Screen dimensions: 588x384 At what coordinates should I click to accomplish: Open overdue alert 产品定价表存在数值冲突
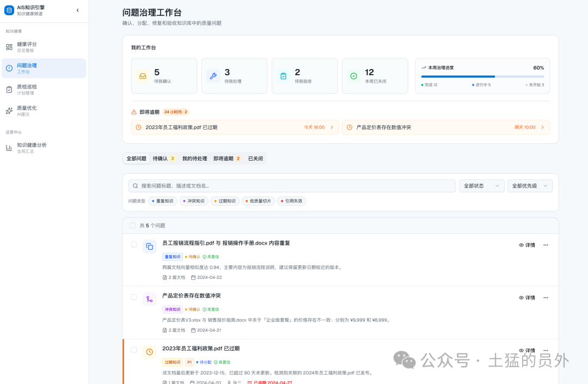click(x=446, y=127)
